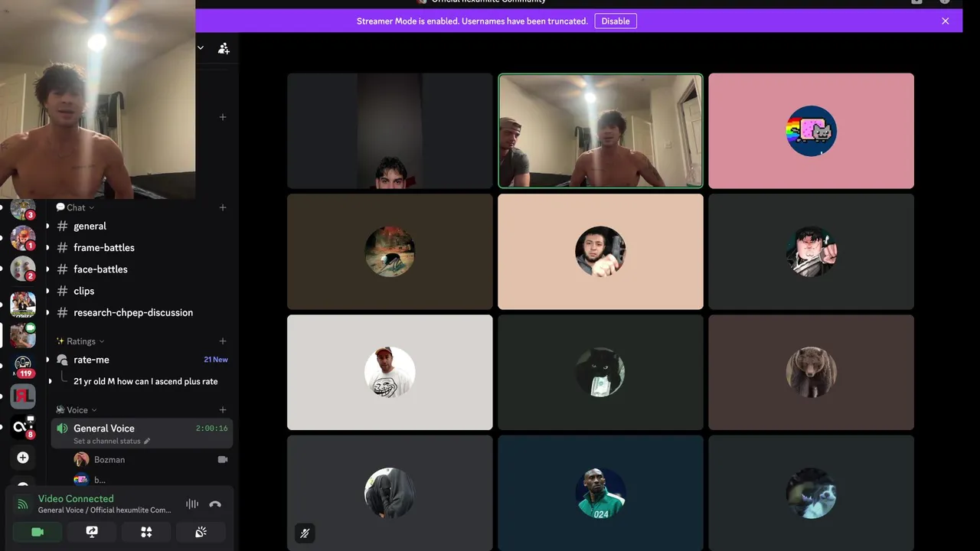Open the currently selected server icon with green badge
This screenshot has height=551, width=980.
[22, 335]
